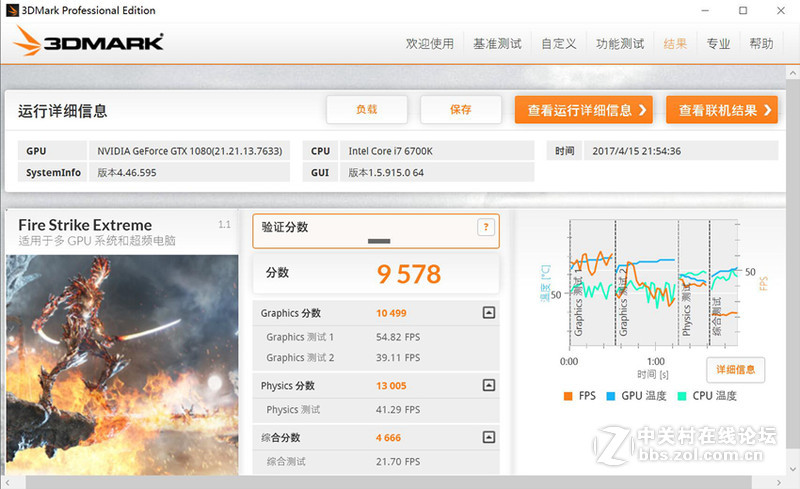800x489 pixels.
Task: Go to the 功能测试 tab
Action: [620, 44]
